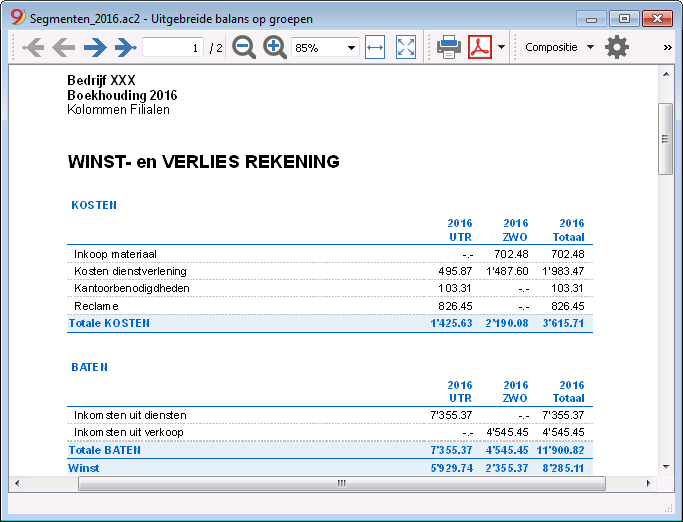683x522 pixels.
Task: Click the value 1'425.63
Action: tap(451, 323)
